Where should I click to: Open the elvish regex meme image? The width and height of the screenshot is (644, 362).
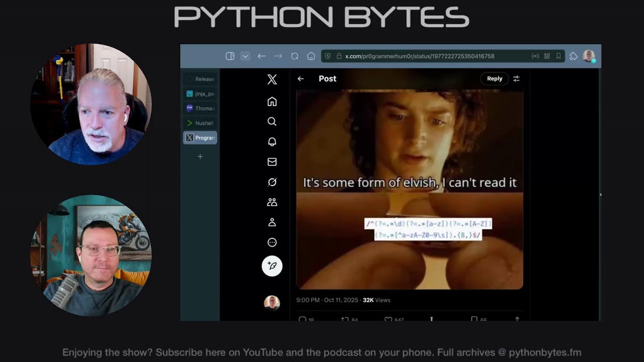coord(409,189)
